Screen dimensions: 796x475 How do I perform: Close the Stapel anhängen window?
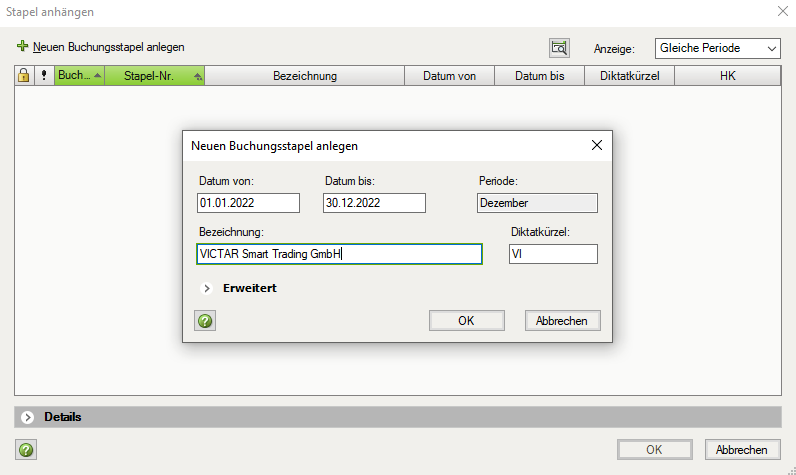(782, 11)
